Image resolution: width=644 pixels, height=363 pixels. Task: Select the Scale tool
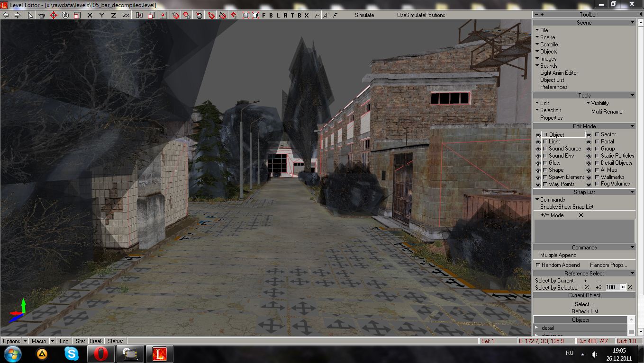(77, 15)
